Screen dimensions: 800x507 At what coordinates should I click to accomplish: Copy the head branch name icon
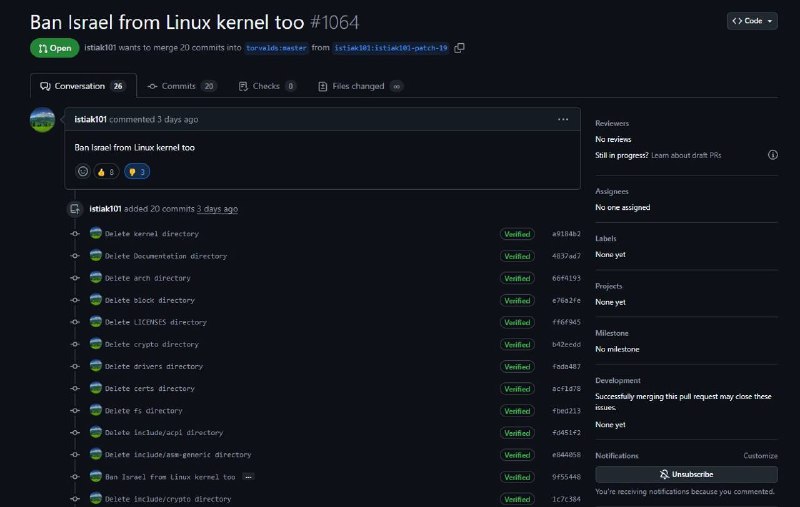pos(459,47)
